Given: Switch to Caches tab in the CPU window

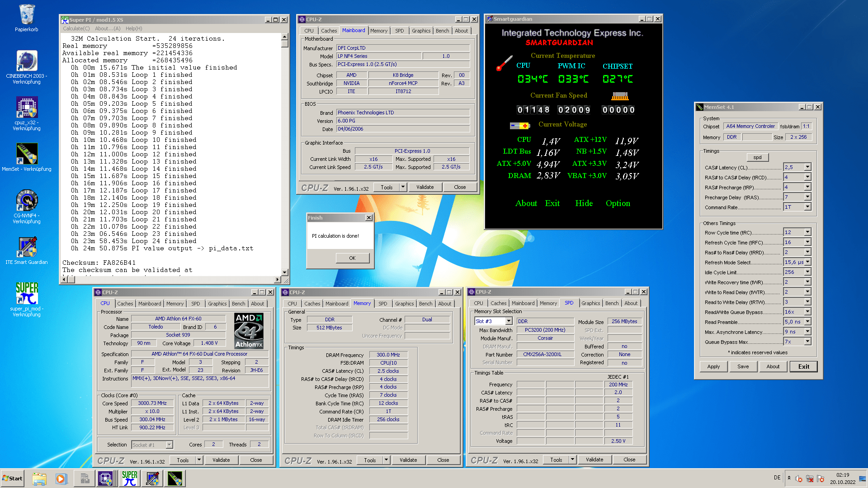Looking at the screenshot, I should click(125, 304).
